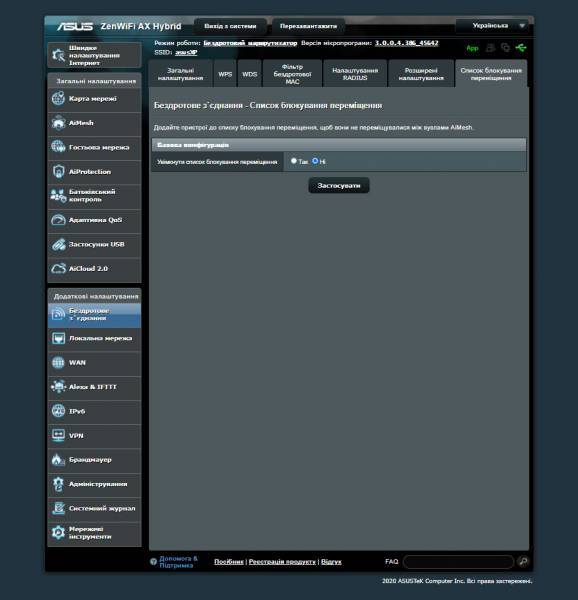Screen dimensions: 578x600
Task: Click the wireless connection sidebar icon
Action: pyautogui.click(x=58, y=314)
